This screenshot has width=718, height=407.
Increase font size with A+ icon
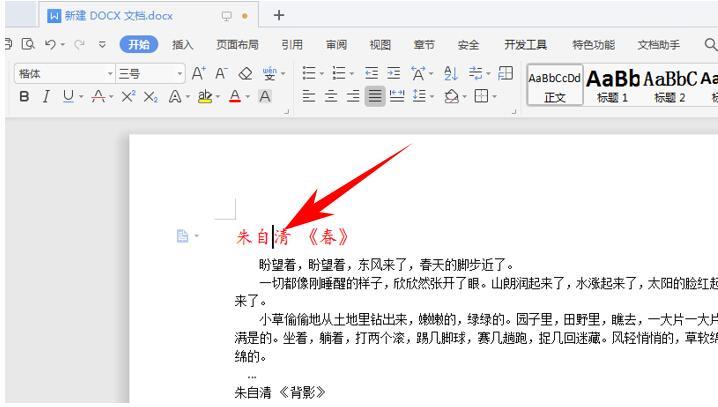[198, 73]
